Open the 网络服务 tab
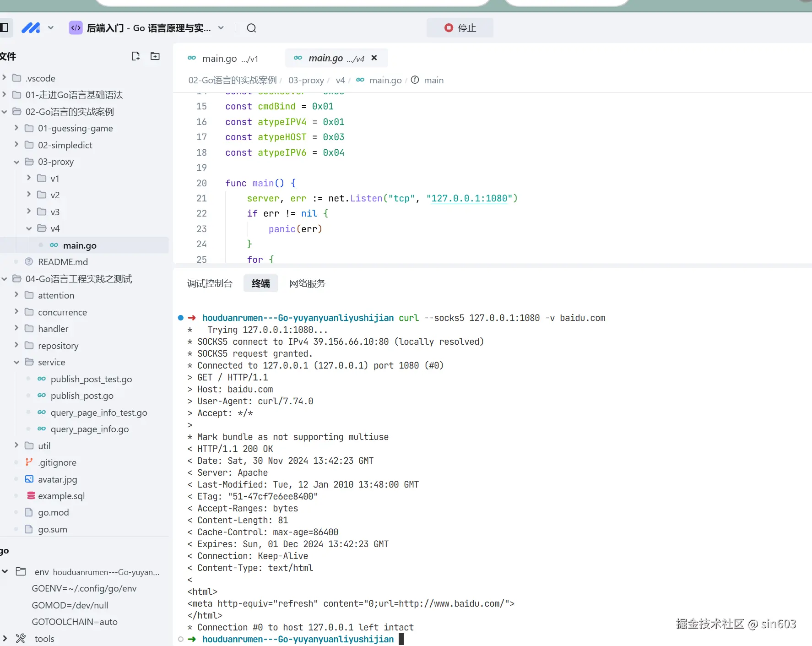 pyautogui.click(x=307, y=283)
